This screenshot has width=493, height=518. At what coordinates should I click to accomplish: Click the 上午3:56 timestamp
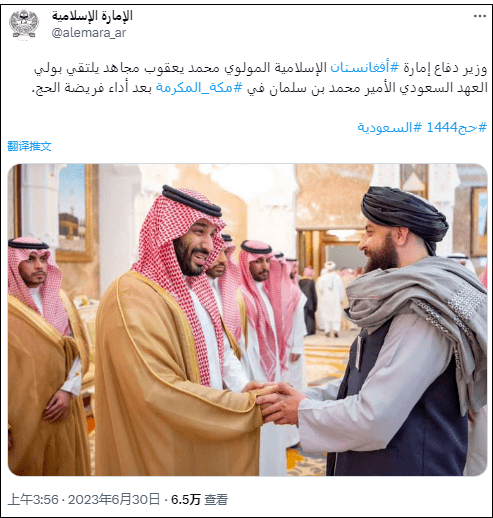point(33,499)
